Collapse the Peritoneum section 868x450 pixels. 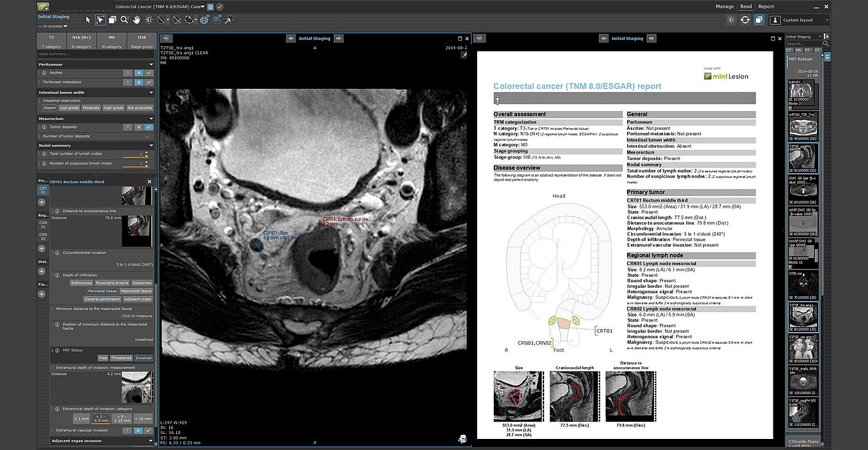[151, 63]
